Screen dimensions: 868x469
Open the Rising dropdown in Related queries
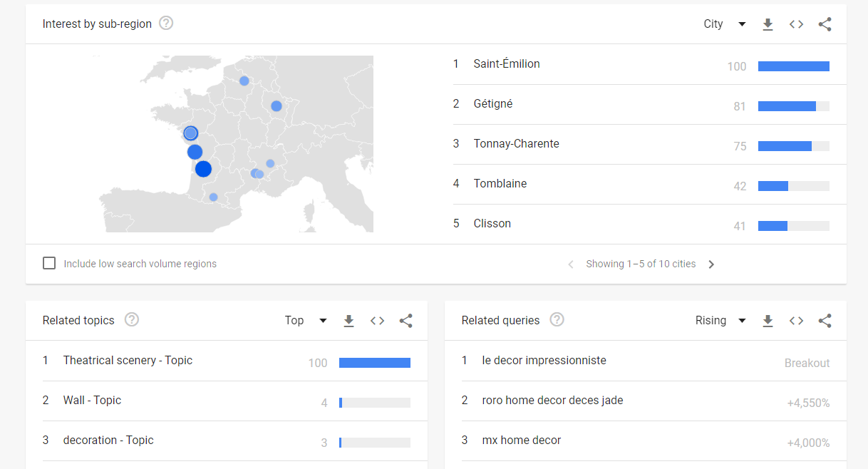coord(720,321)
